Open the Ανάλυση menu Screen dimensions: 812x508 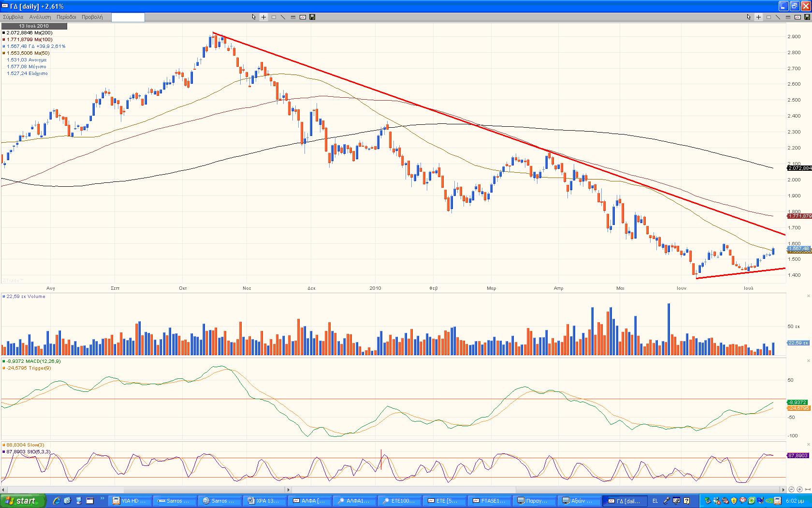click(x=40, y=17)
